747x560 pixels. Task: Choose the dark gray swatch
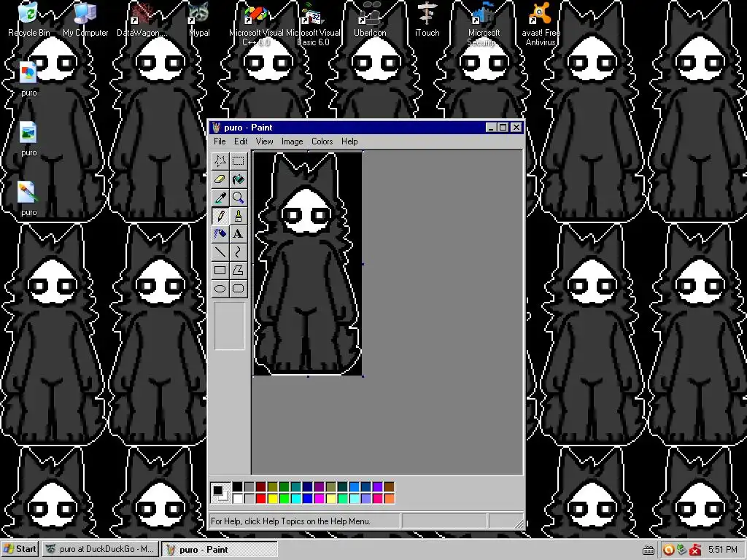[249, 486]
